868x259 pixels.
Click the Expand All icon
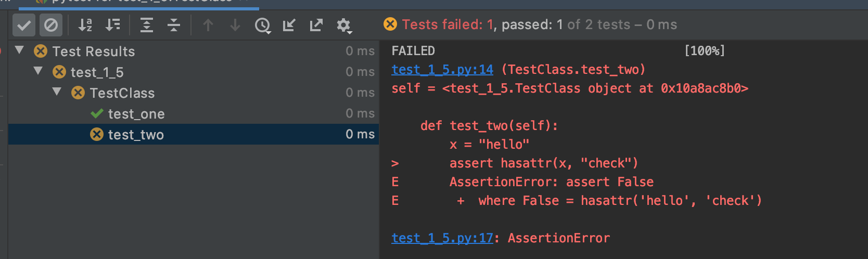(147, 25)
